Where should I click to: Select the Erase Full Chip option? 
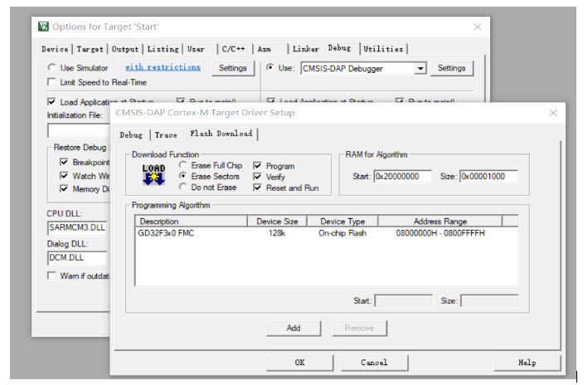click(x=183, y=166)
